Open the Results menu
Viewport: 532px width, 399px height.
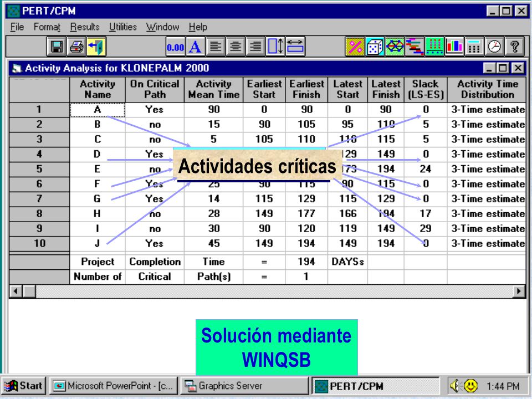(85, 27)
